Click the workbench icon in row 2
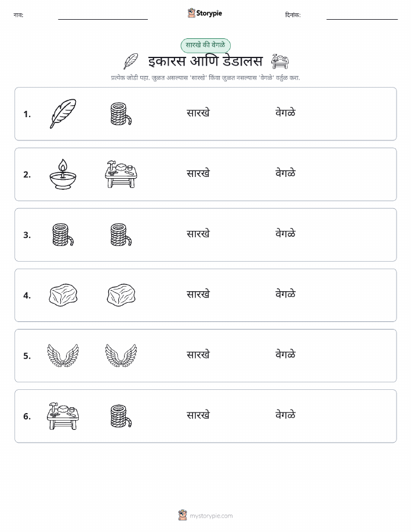Viewport: 411px width, 532px height. tap(121, 174)
